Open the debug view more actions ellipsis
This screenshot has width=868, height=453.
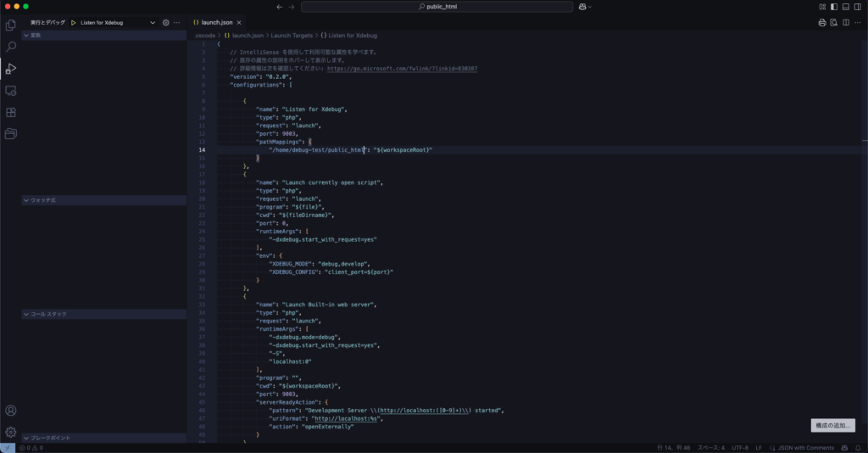[176, 23]
